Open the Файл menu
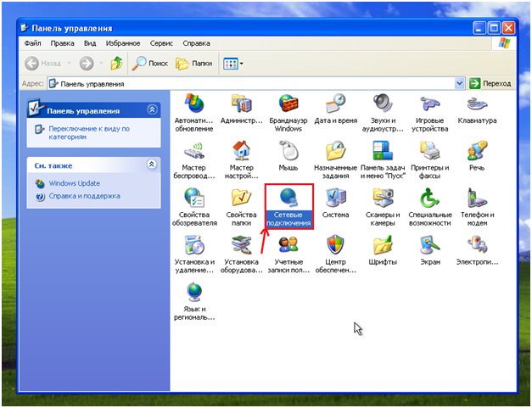532x408 pixels. (32, 43)
